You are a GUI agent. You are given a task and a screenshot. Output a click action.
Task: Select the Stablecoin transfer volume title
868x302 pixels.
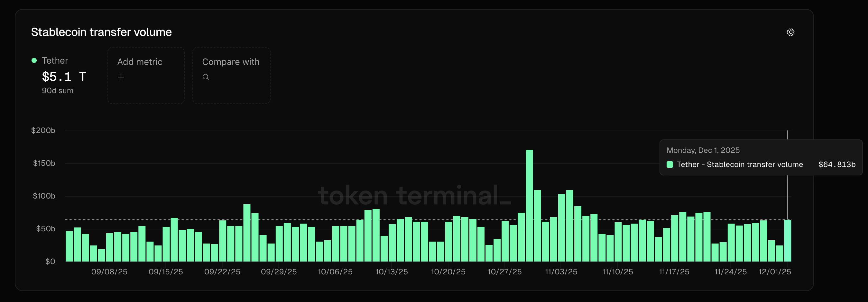point(101,32)
